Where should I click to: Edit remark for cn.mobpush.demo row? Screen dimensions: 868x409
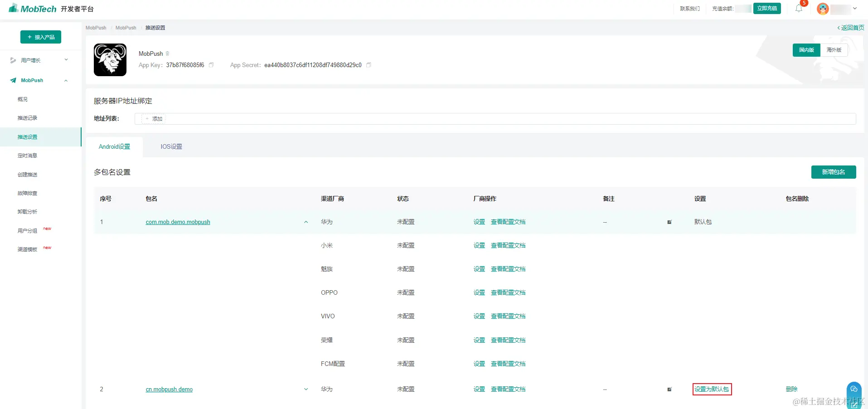[x=669, y=390]
